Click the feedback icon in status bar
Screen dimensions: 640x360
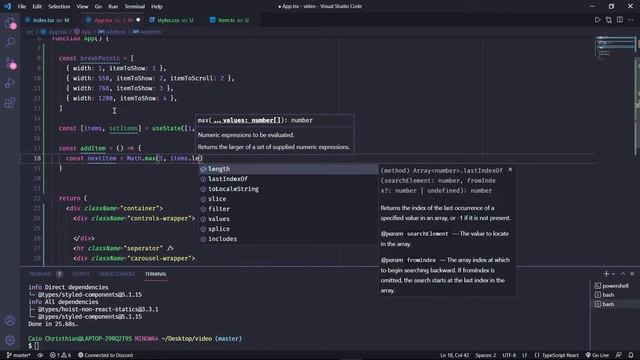(619, 355)
